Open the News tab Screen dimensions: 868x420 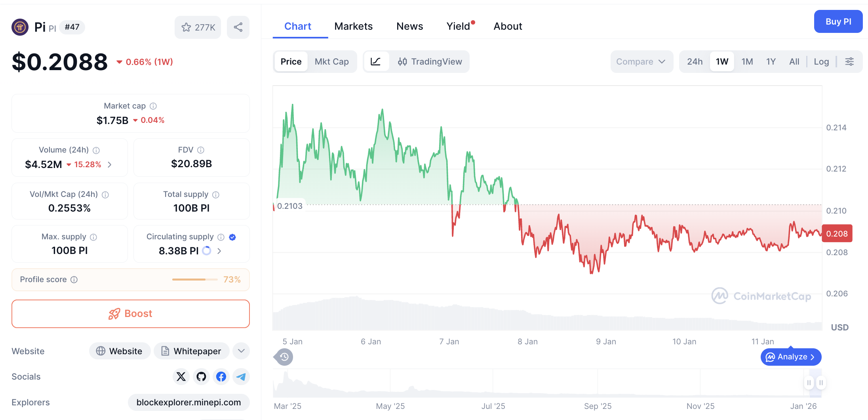(409, 26)
